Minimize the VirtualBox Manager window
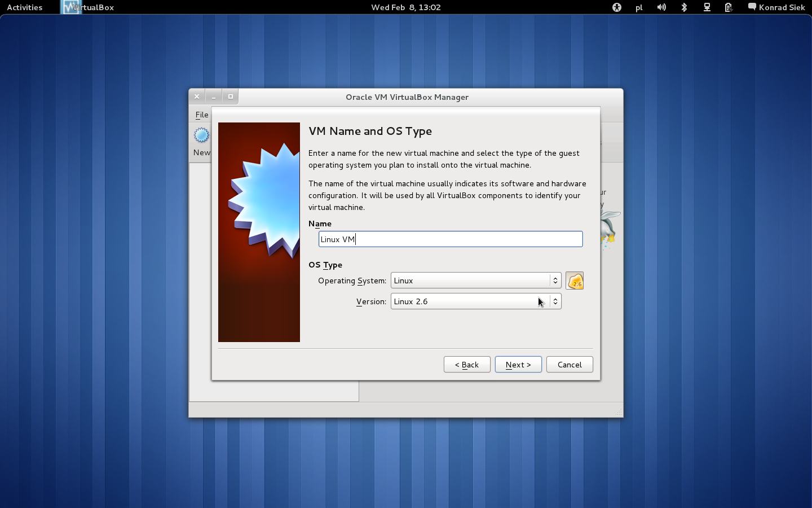The image size is (812, 508). click(x=214, y=97)
